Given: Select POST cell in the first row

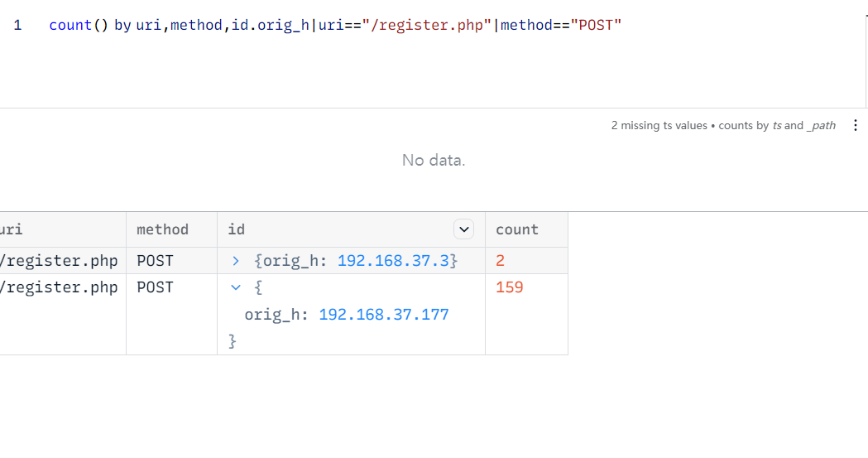Looking at the screenshot, I should click(x=156, y=261).
